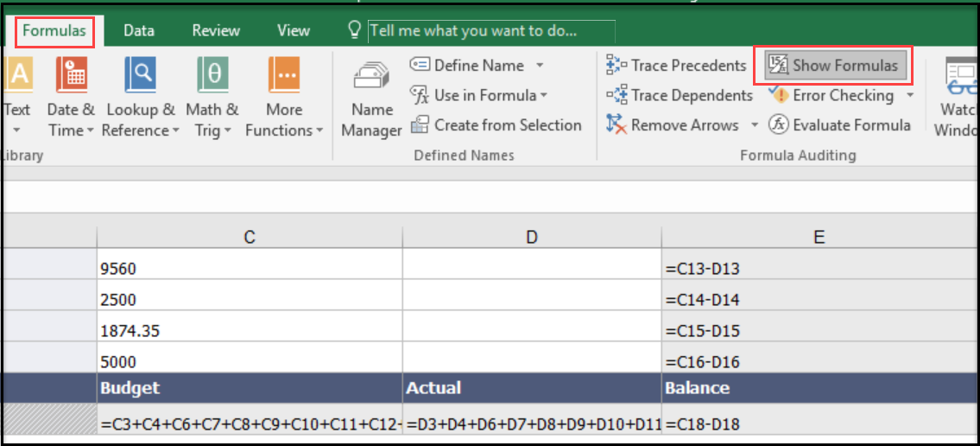This screenshot has height=446, width=980.
Task: Open the Lookup & Reference functions icon
Action: [141, 74]
